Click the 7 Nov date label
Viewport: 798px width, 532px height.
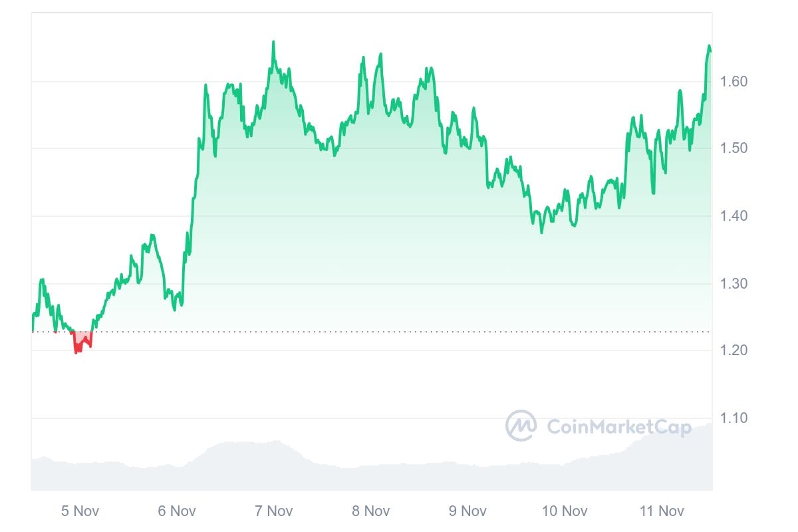click(274, 511)
